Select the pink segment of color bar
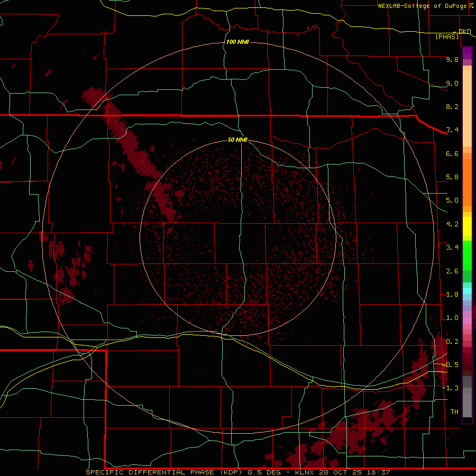This screenshot has width=476, height=476. pyautogui.click(x=467, y=321)
